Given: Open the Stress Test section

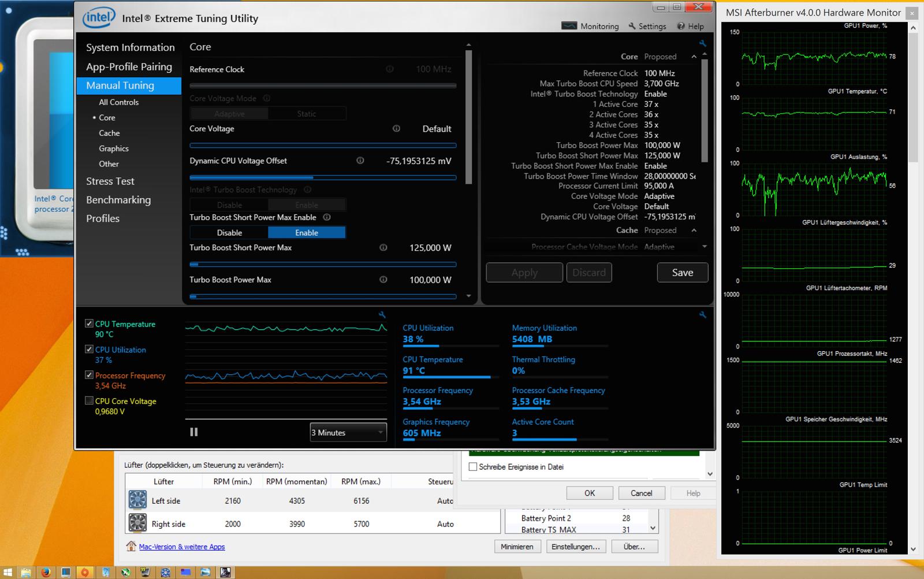Looking at the screenshot, I should pyautogui.click(x=110, y=181).
